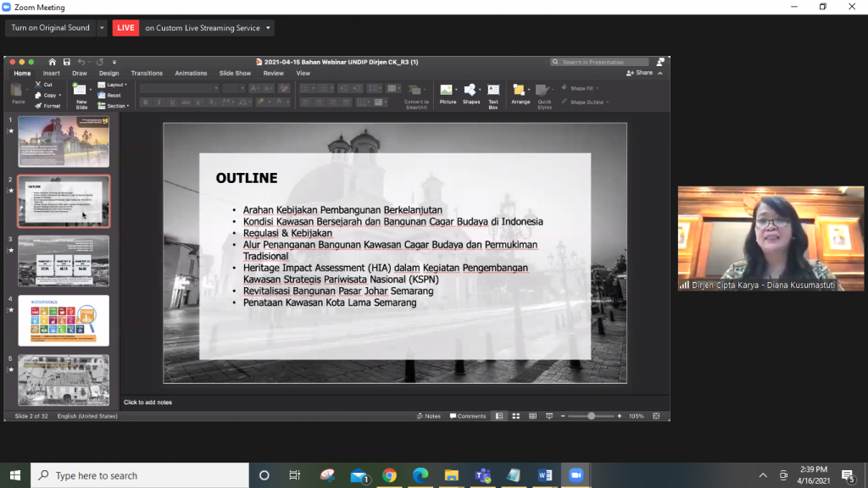Image resolution: width=868 pixels, height=488 pixels.
Task: Click the Picture insert icon
Action: pyautogui.click(x=447, y=91)
